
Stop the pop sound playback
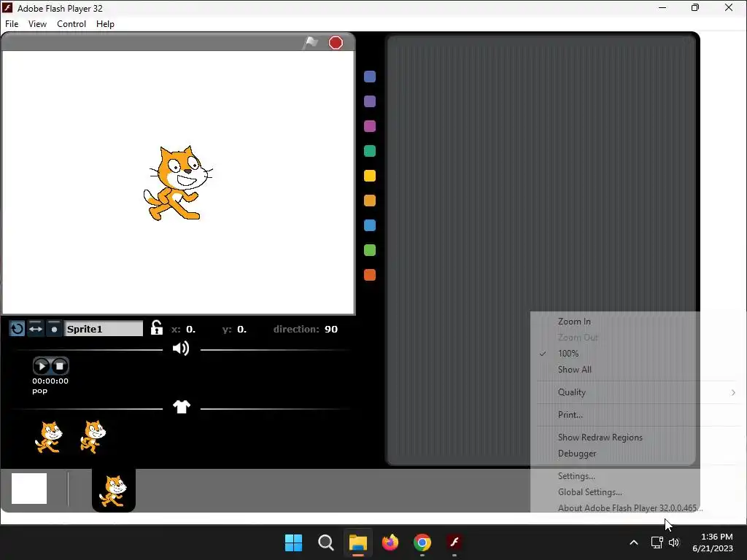click(60, 366)
